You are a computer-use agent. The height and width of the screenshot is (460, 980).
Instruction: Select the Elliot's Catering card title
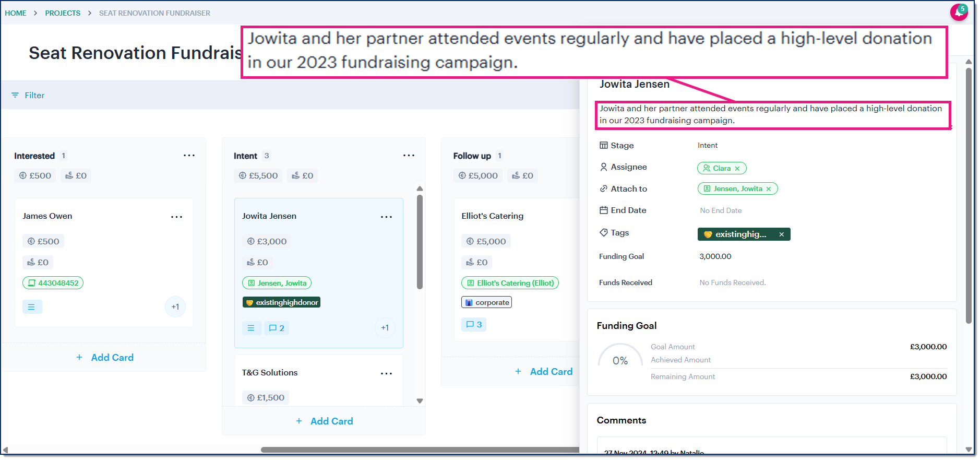coord(493,216)
